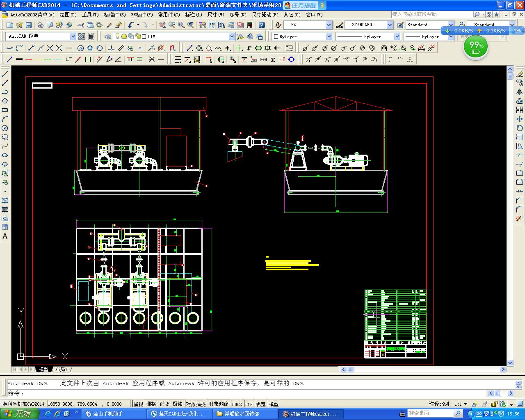Image resolution: width=525 pixels, height=420 pixels.
Task: Click the Zoom Realtime magnifier
Action: 172,25
